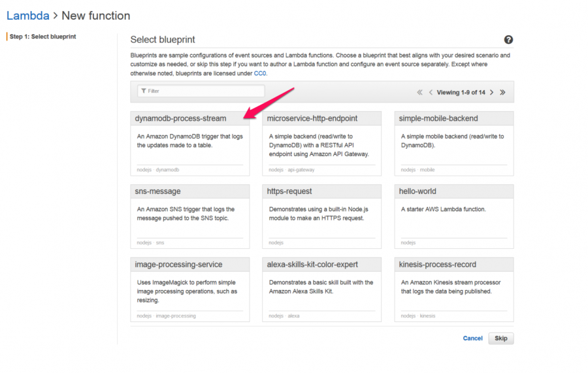This screenshot has width=588, height=373.
Task: Open the help question mark icon
Action: point(508,40)
